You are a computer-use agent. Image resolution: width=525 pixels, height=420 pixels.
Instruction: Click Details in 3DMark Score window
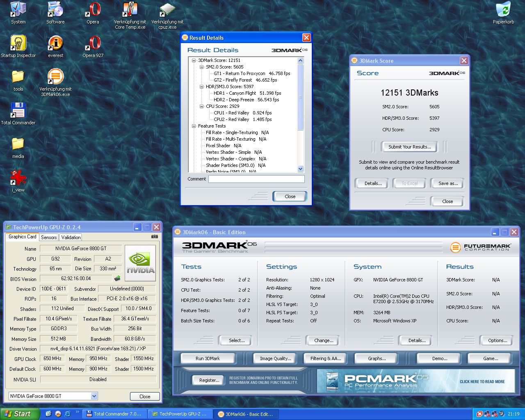(x=373, y=183)
